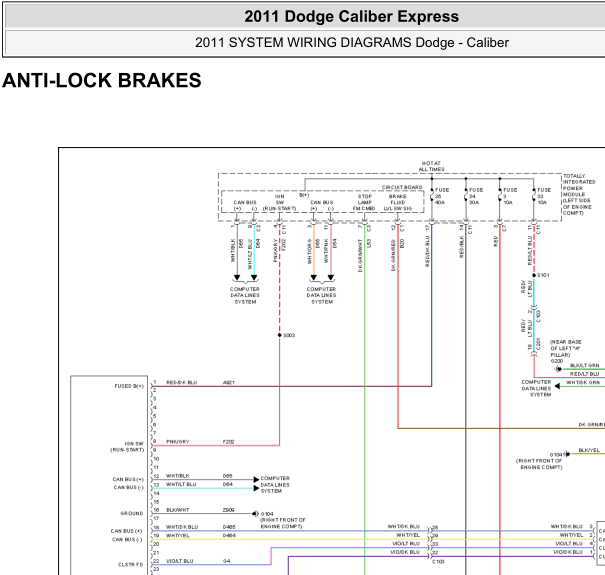Click the "STOP LAMP FM CMBD" label
Screen dimensions: 605x575
[x=364, y=202]
